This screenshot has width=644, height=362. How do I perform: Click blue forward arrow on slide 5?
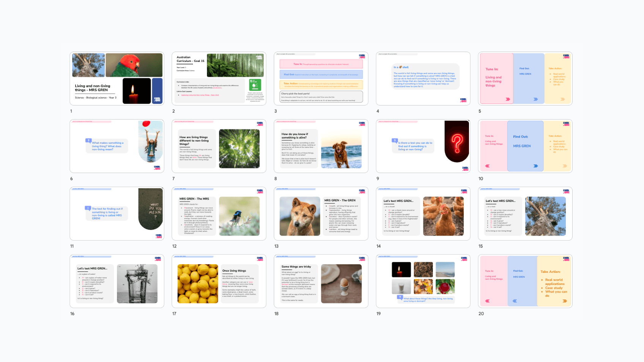coord(535,99)
